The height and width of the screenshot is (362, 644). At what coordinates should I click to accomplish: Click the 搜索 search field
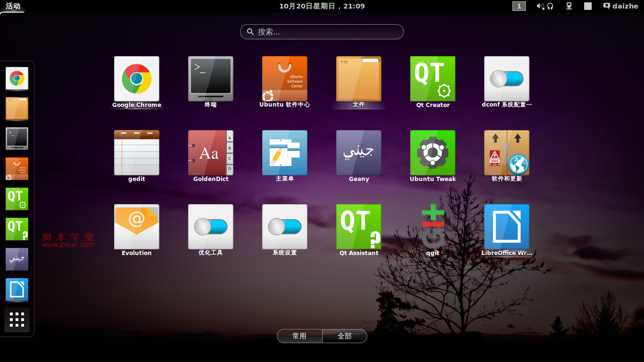(322, 32)
